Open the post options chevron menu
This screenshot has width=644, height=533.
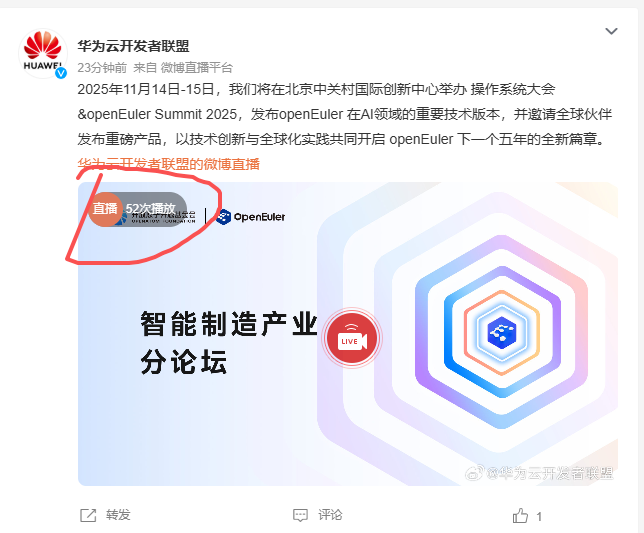(x=611, y=31)
